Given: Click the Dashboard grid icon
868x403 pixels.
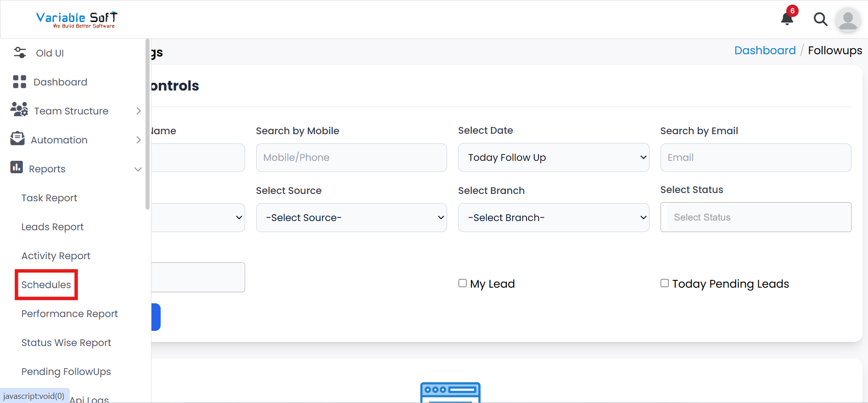Looking at the screenshot, I should coord(20,82).
